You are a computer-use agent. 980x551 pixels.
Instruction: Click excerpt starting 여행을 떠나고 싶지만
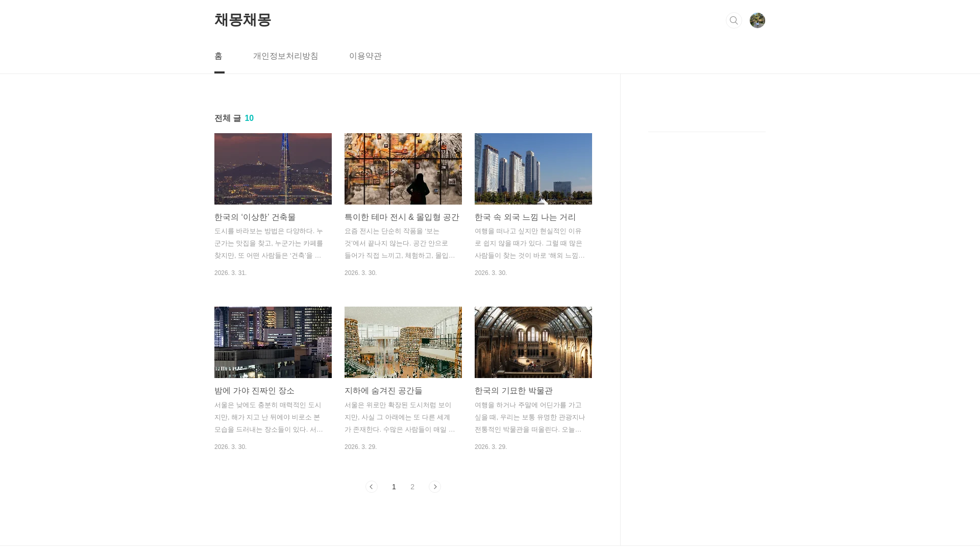click(x=530, y=243)
